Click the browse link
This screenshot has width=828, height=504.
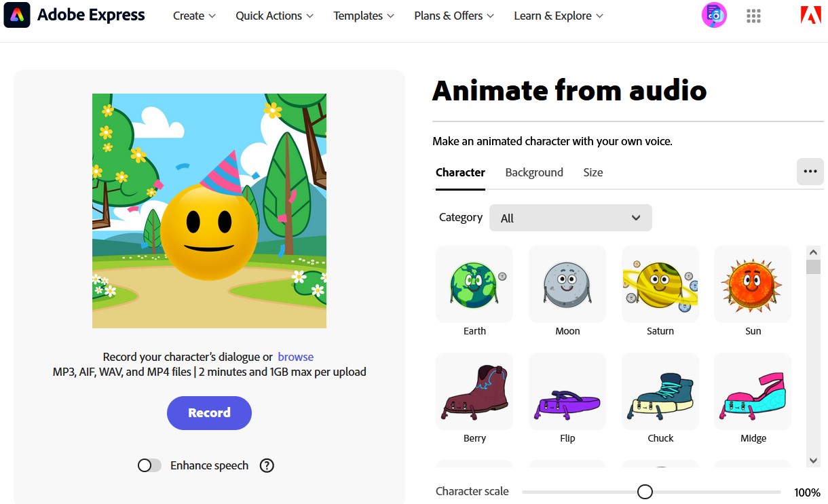[x=296, y=357]
